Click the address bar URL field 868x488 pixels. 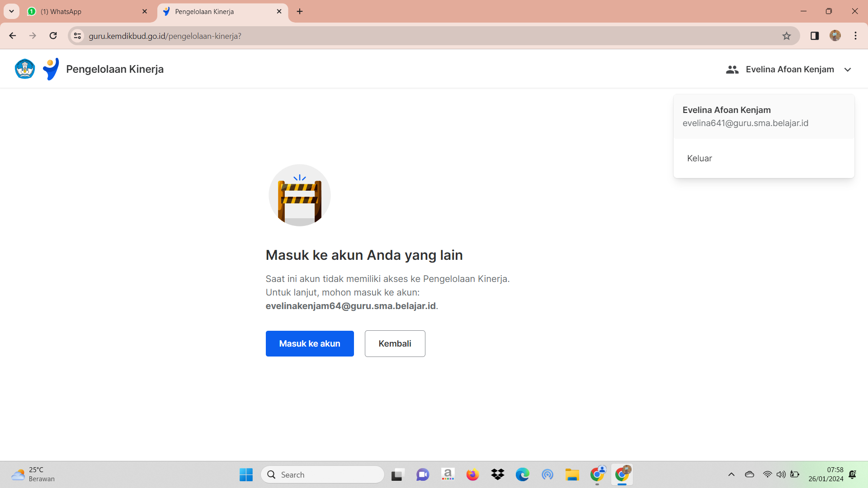[x=407, y=36]
